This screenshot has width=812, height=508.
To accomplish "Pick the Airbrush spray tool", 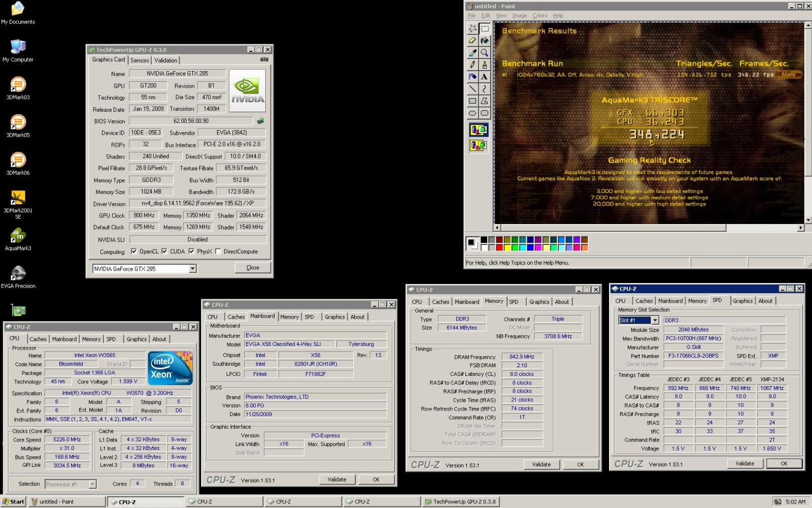I will 472,77.
